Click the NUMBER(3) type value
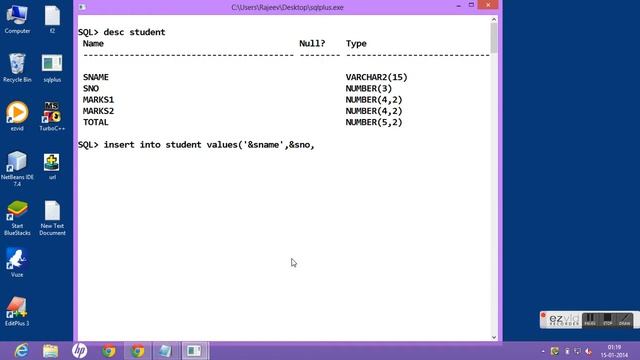 pyautogui.click(x=369, y=89)
